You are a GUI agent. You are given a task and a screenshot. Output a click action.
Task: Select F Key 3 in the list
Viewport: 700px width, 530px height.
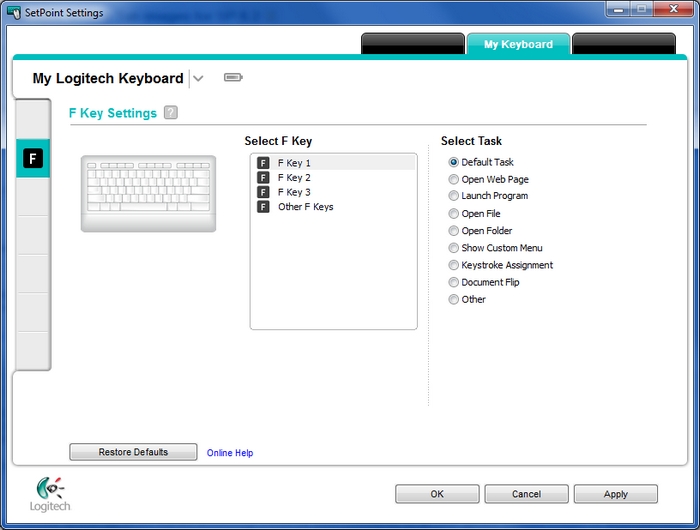(x=335, y=192)
